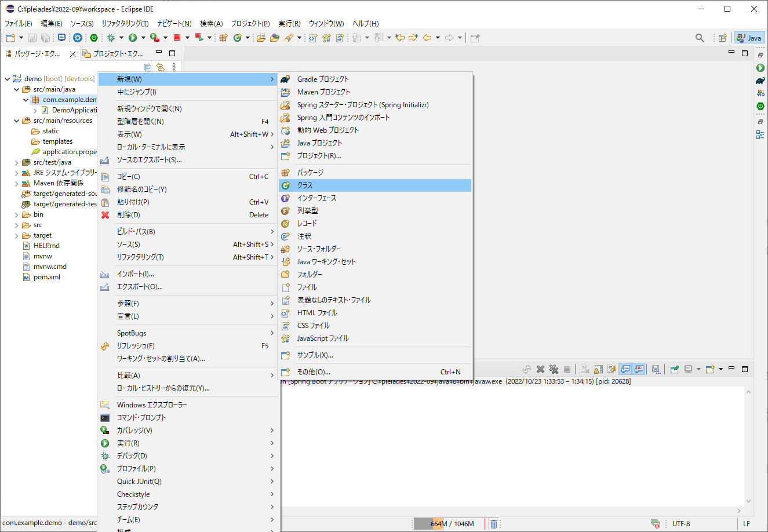Click the green power relaunch icon
Viewport: 768px width, 532px height.
[x=94, y=38]
